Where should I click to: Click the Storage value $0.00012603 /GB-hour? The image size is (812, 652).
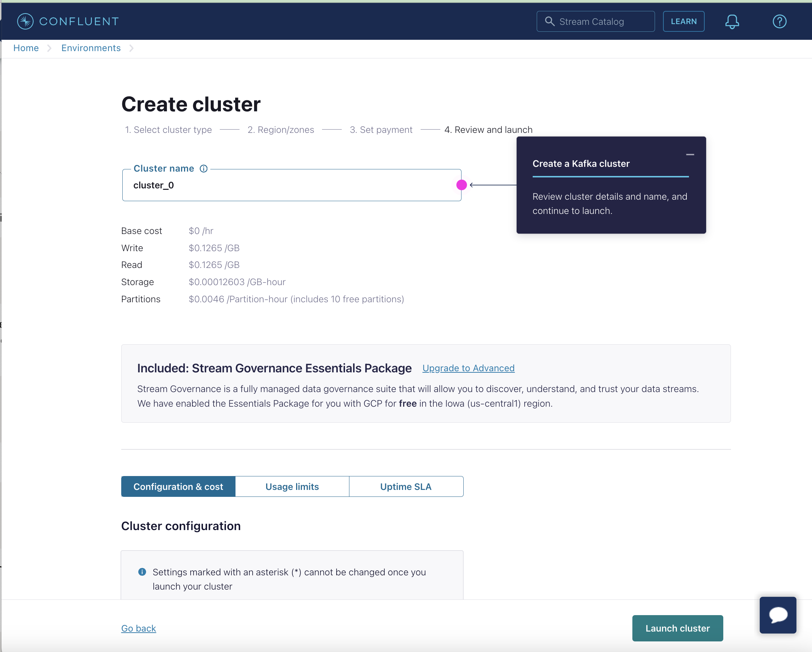237,282
